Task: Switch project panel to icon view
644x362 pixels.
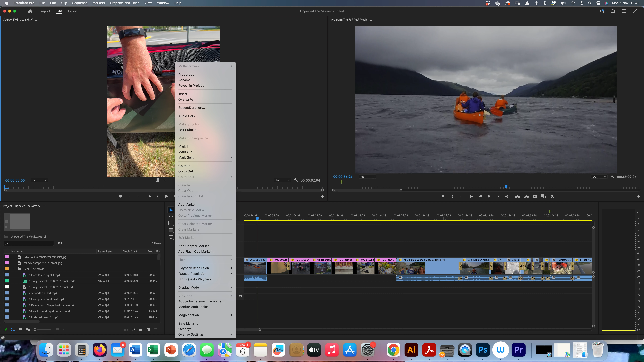Action: tap(21, 330)
